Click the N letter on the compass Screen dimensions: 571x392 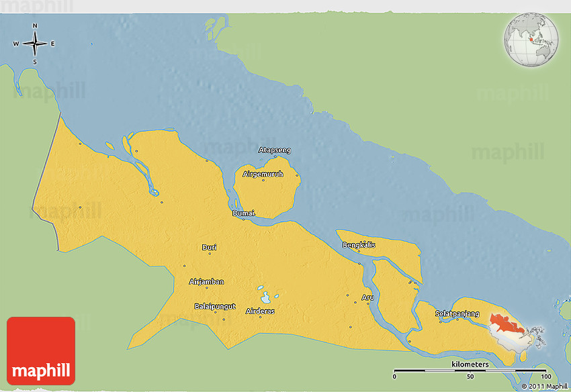[35, 26]
